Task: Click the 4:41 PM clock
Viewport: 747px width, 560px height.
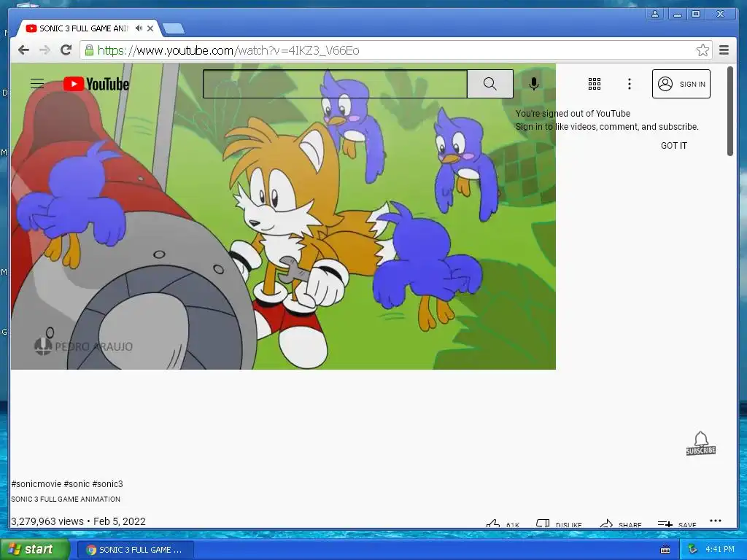Action: (x=720, y=550)
